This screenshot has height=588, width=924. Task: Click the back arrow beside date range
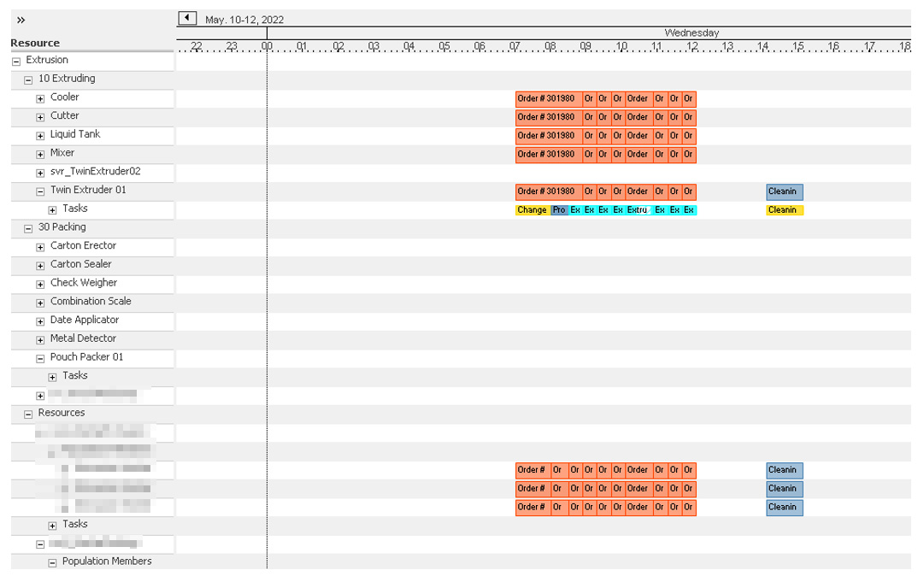187,18
